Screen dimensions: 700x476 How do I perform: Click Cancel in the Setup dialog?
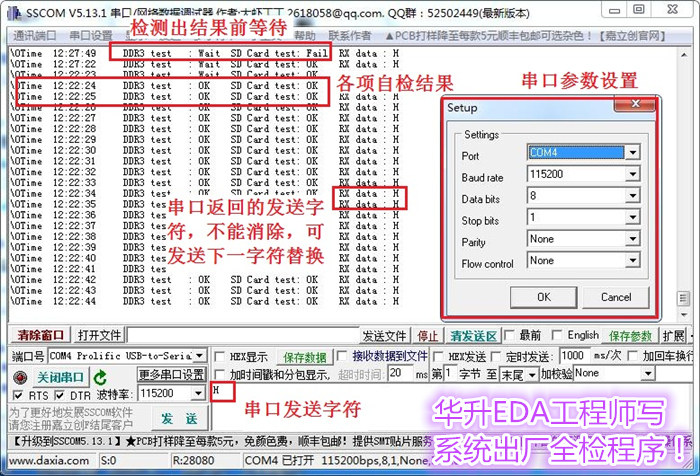coord(616,297)
